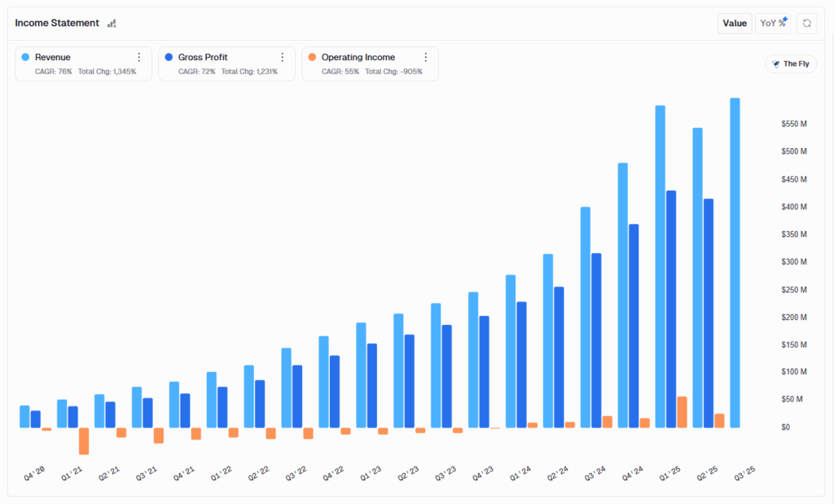Toggle the Revenue series legend label
This screenshot has width=834, height=504.
(x=52, y=58)
